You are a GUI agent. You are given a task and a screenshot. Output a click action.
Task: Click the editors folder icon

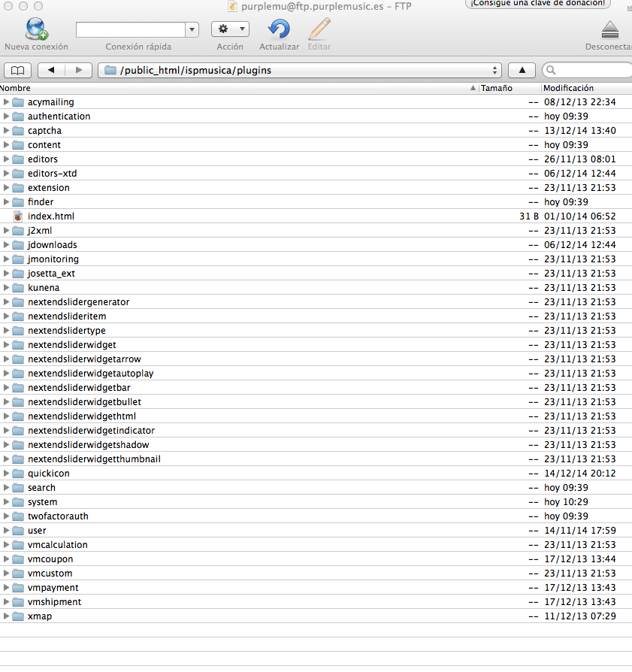pos(18,159)
